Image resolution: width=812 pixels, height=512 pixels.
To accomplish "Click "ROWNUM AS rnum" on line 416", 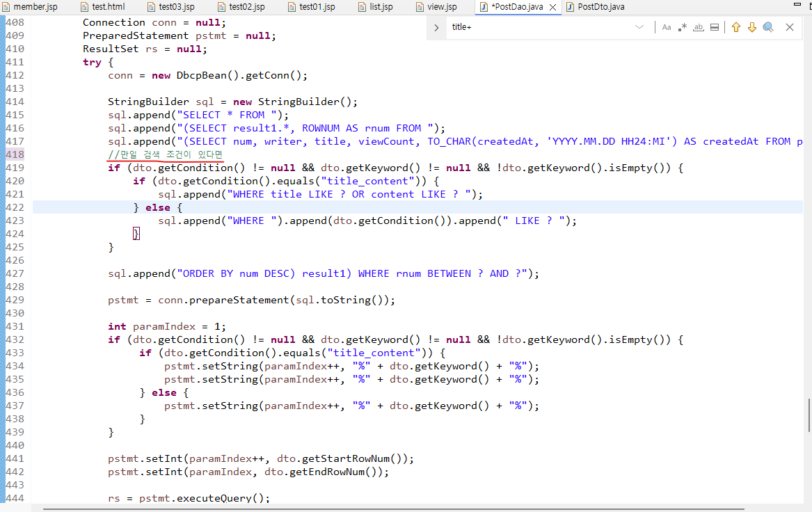I will pyautogui.click(x=346, y=128).
